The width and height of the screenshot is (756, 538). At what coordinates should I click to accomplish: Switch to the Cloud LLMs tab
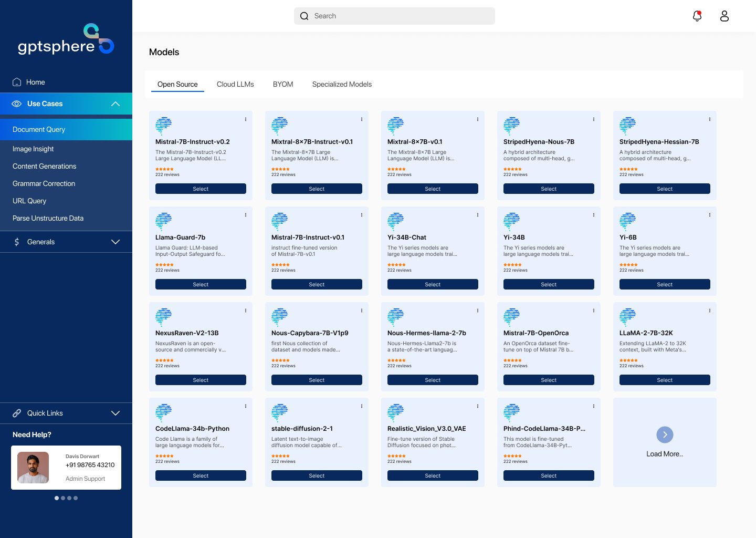[x=235, y=84]
